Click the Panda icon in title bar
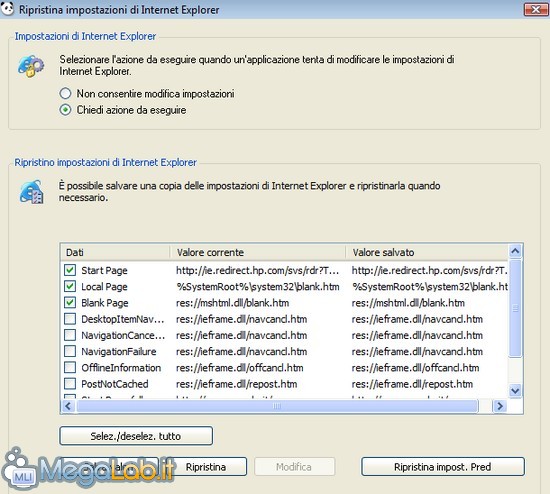The width and height of the screenshot is (550, 494). tap(7, 8)
